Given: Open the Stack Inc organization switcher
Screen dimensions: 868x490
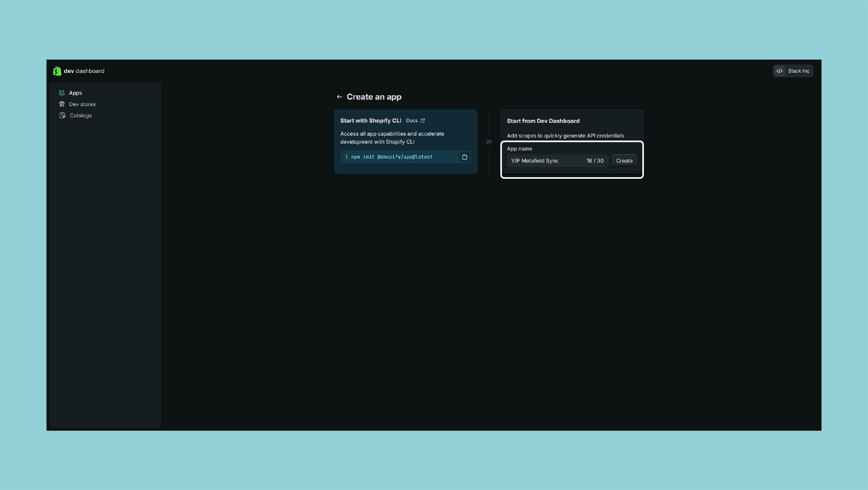Looking at the screenshot, I should click(798, 71).
